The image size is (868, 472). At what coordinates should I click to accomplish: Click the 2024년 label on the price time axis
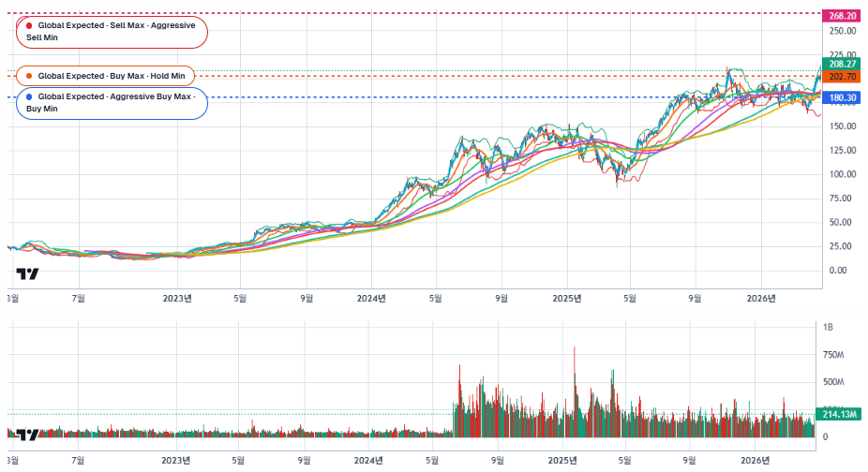[x=371, y=299]
